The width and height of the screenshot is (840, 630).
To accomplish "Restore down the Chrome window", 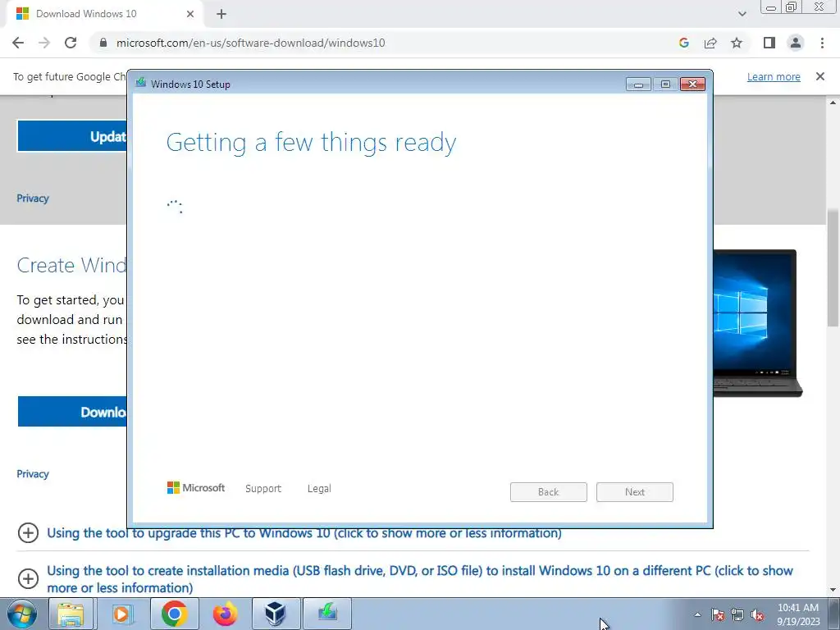I will pyautogui.click(x=792, y=7).
